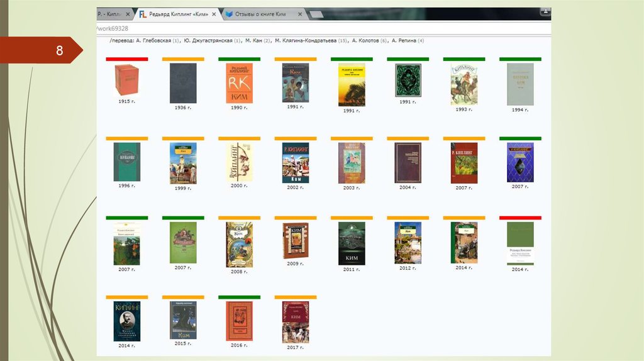Click the blue favicon on the Отзывы tab

point(229,14)
